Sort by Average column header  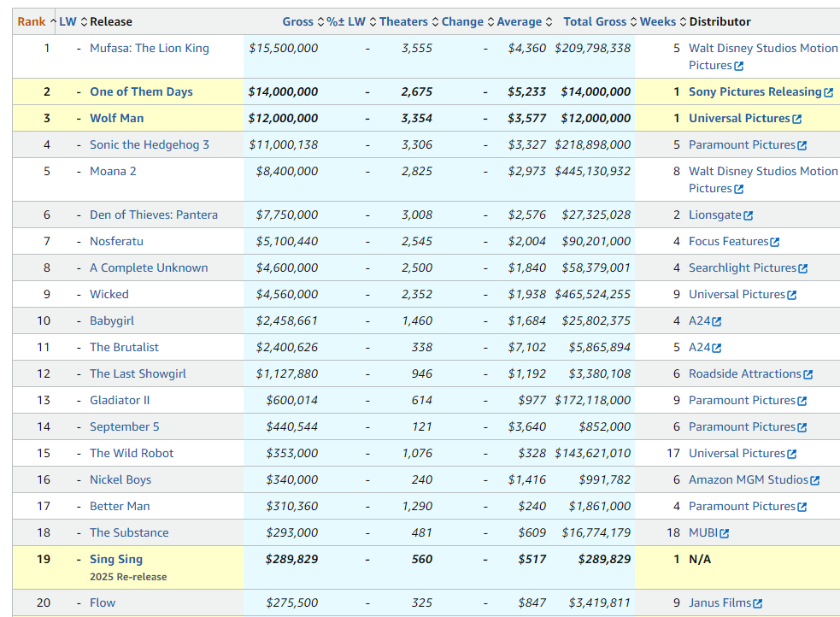click(520, 21)
